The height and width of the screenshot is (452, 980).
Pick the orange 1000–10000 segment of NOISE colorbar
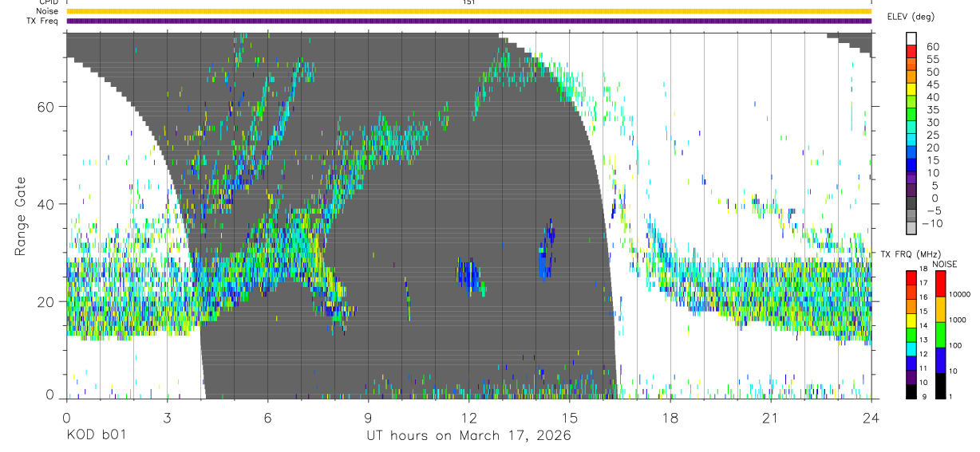[941, 309]
